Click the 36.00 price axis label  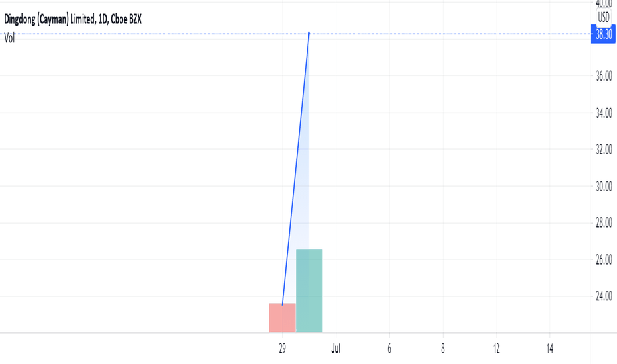click(604, 75)
